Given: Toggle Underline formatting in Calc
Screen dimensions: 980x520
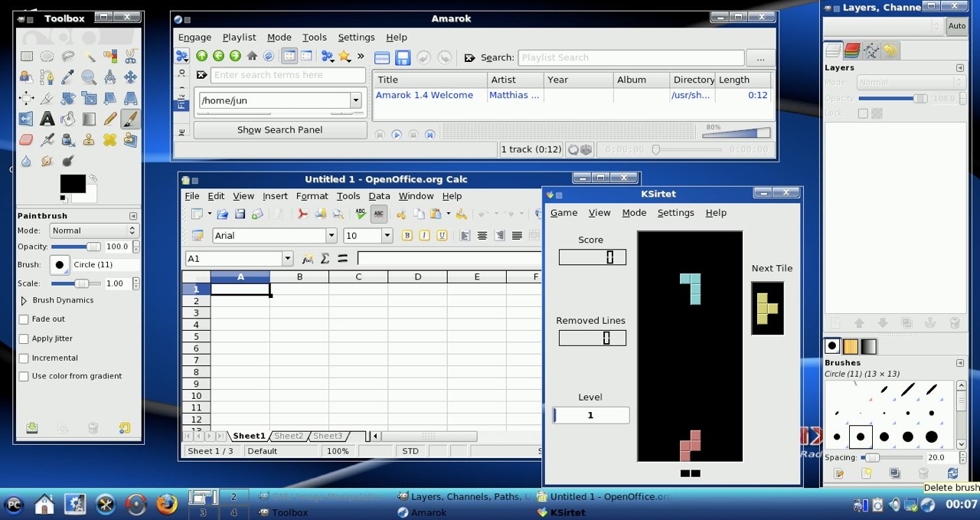Looking at the screenshot, I should tap(442, 235).
